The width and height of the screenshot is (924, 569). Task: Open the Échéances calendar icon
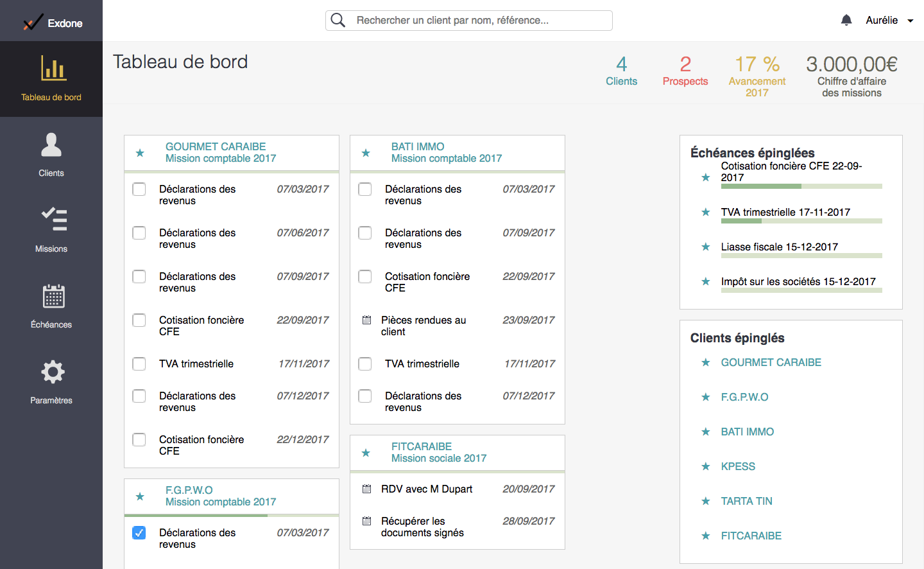click(x=54, y=296)
